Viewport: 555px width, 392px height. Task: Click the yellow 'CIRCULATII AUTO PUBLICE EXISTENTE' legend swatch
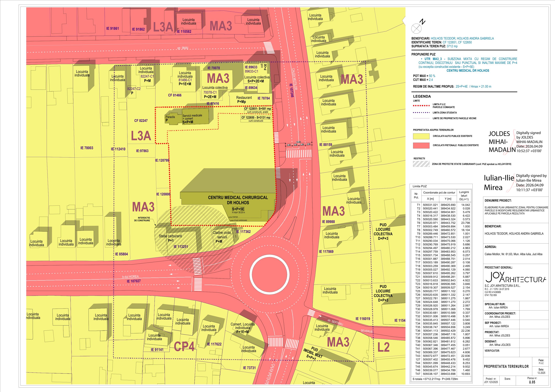421,136
